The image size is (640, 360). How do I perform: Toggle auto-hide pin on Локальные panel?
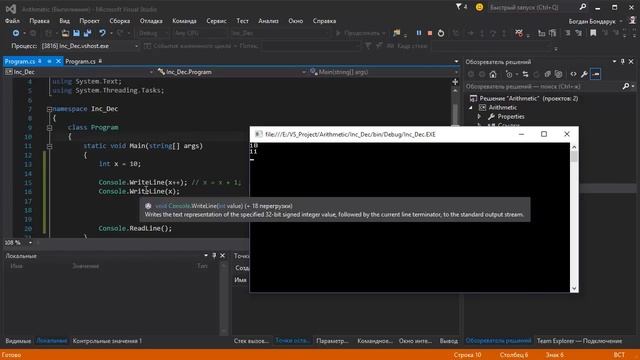pos(214,256)
